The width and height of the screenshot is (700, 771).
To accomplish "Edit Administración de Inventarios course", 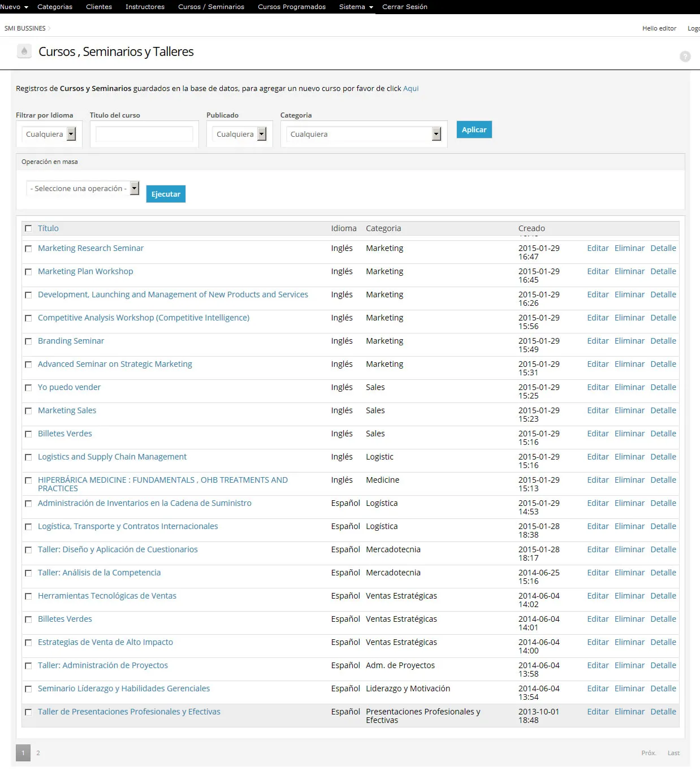I will click(598, 503).
